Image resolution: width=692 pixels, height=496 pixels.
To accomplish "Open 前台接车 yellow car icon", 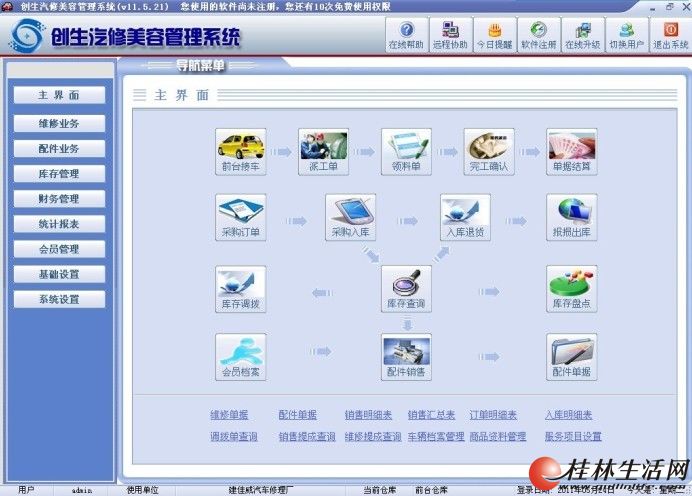I will tap(241, 152).
